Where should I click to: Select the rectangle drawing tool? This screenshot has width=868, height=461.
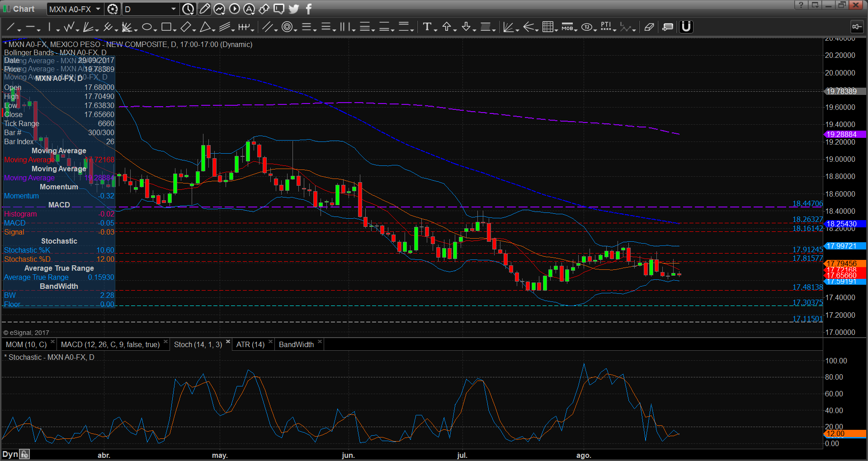pyautogui.click(x=166, y=27)
